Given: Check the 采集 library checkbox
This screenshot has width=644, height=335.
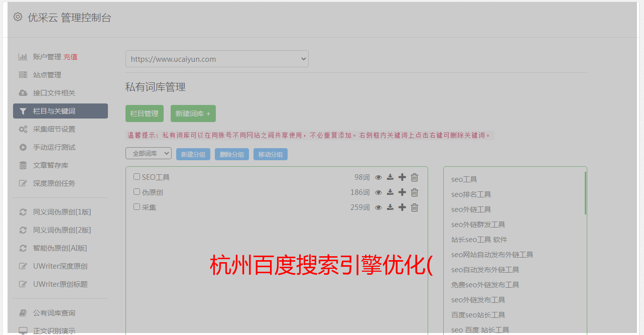Looking at the screenshot, I should click(x=137, y=207).
